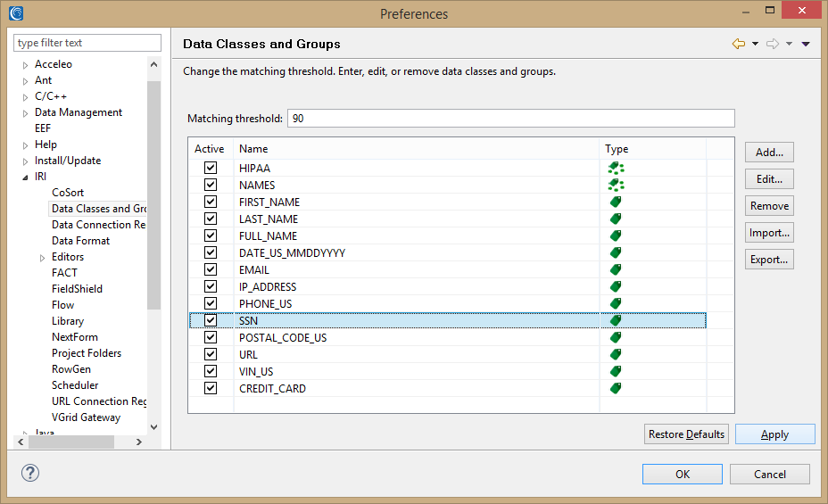Disable the SSN data class checkbox
This screenshot has height=504, width=828.
click(x=211, y=320)
